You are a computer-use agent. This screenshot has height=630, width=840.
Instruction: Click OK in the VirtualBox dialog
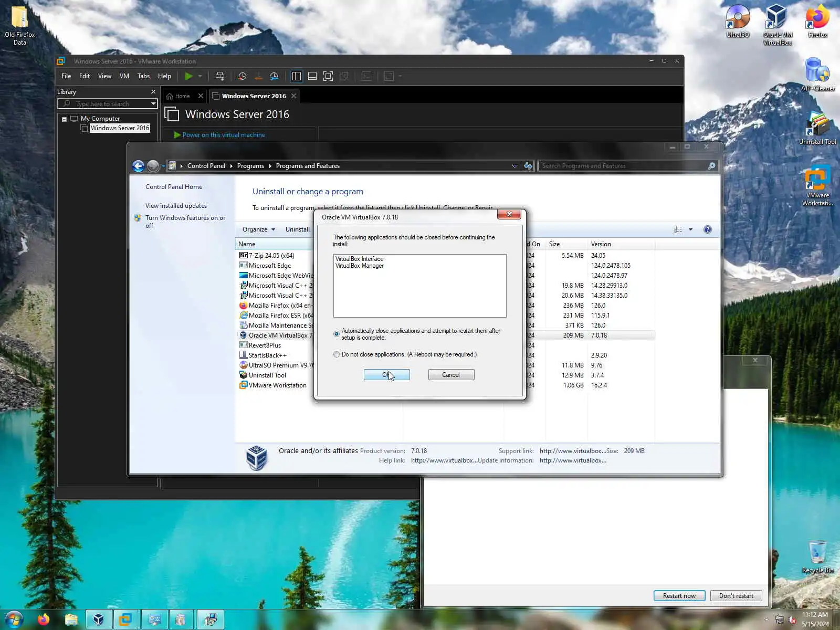click(387, 375)
